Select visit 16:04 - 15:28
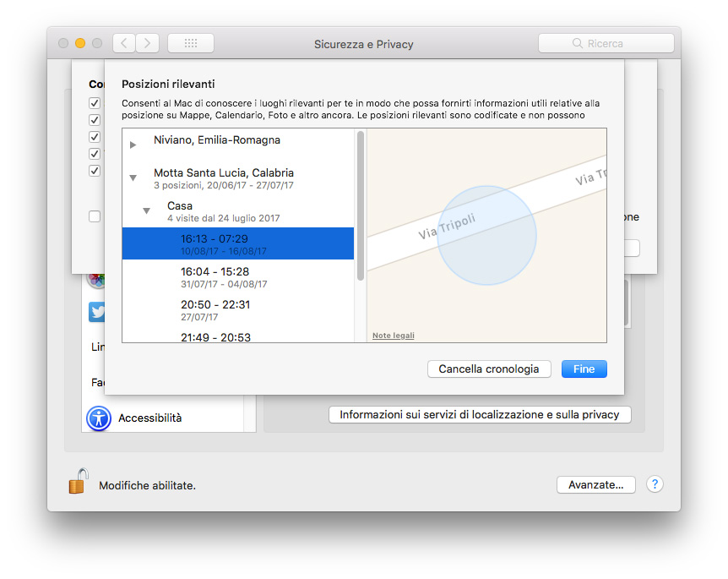Screen dimensions: 728x579 [x=238, y=277]
